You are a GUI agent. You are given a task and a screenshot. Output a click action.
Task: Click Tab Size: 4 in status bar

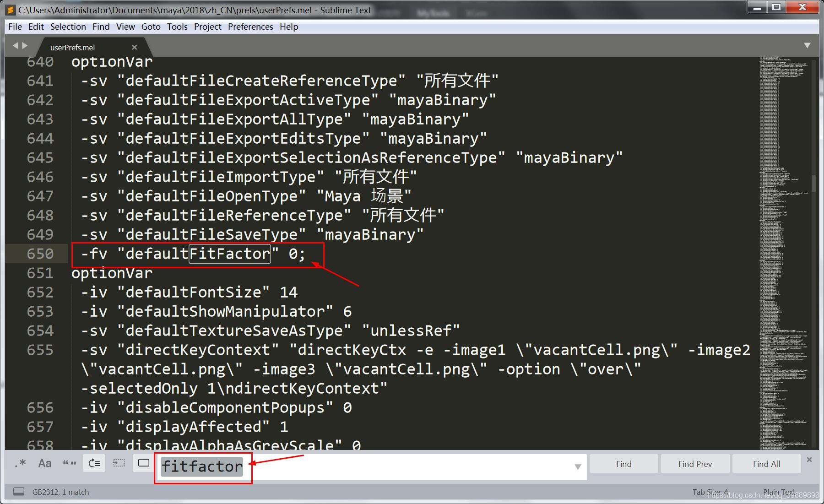click(710, 492)
